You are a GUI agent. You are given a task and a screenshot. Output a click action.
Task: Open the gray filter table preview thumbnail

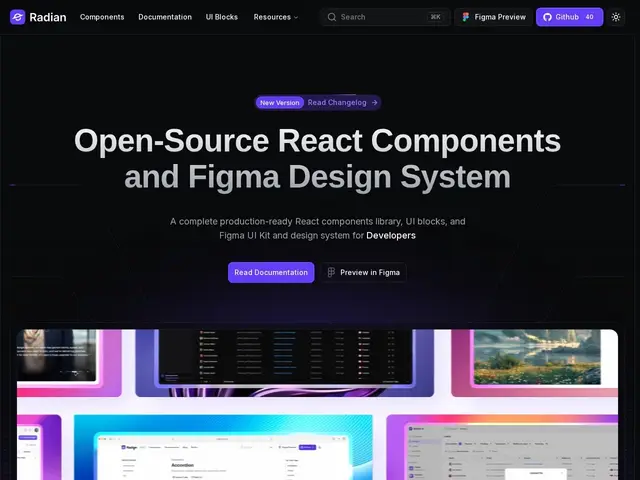tap(502, 447)
